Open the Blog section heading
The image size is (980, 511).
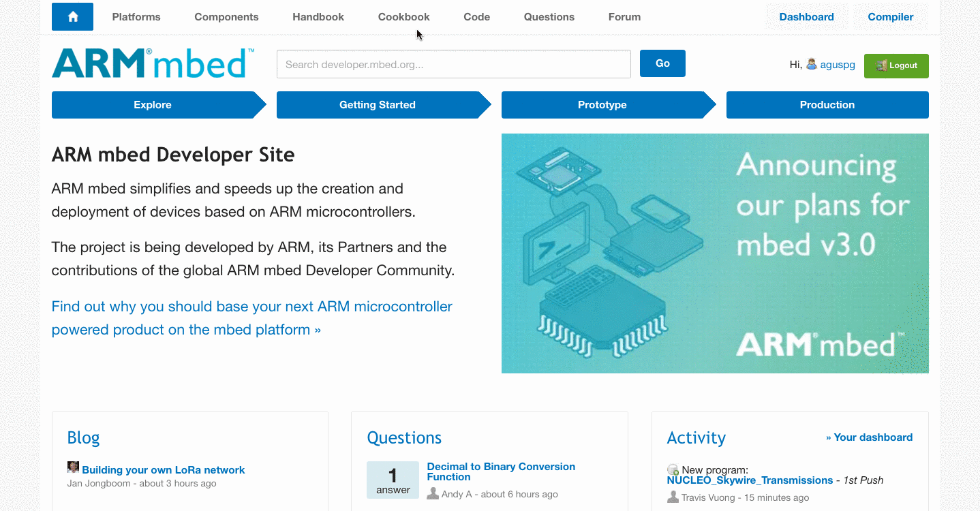(83, 437)
